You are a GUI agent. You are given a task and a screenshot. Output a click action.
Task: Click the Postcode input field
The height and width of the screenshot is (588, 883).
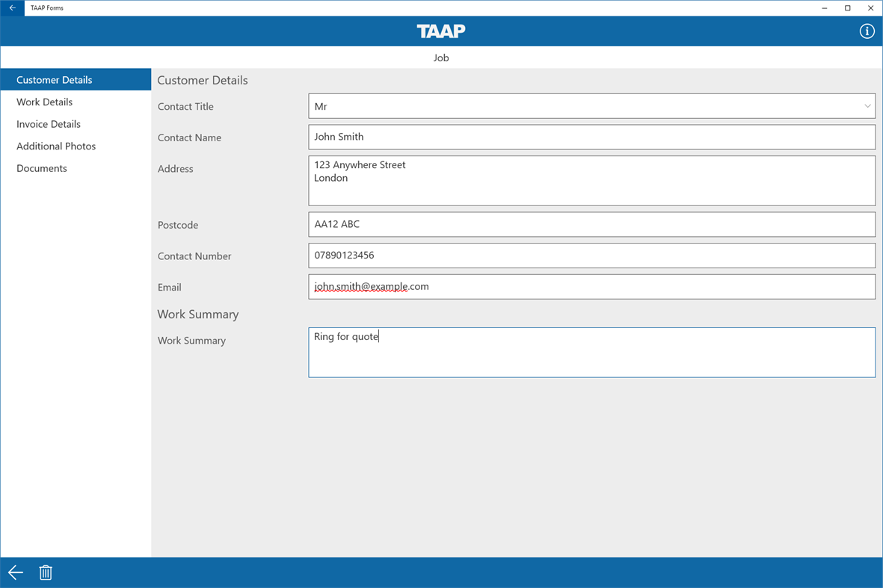tap(592, 224)
